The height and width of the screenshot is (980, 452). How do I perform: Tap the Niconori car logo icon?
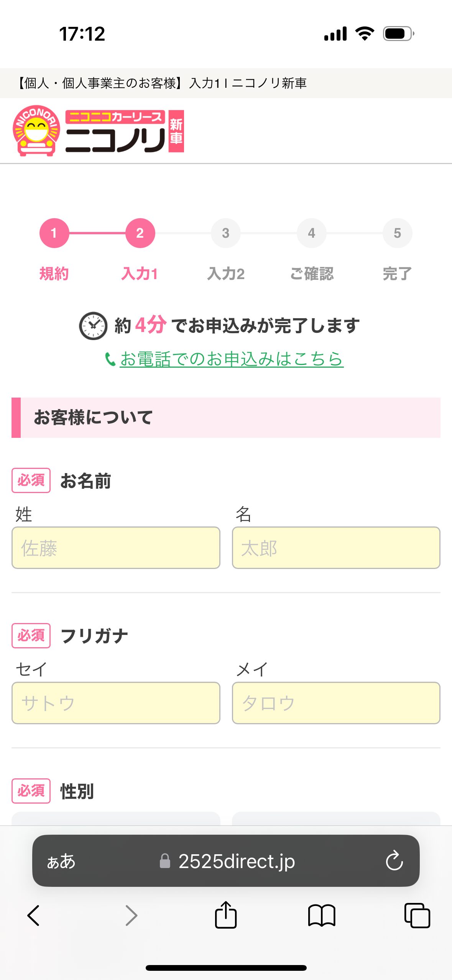pos(36,131)
